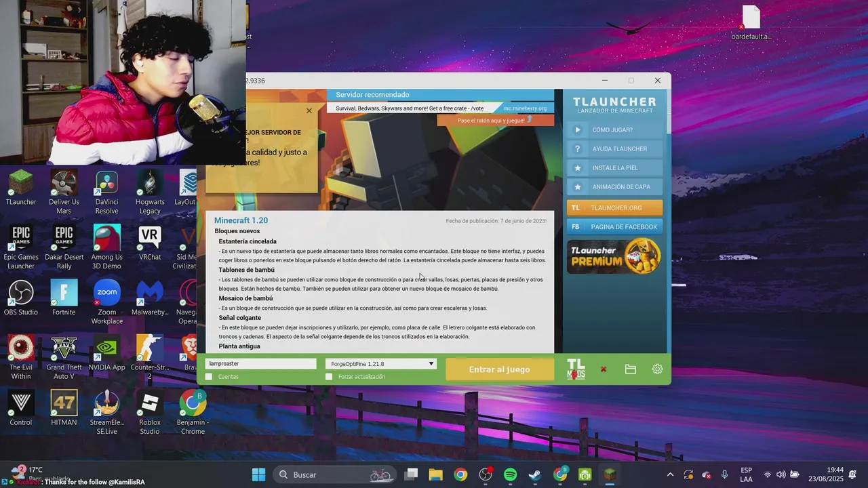Open PAGINA DE FACEBOOK button
Screen dimensions: 868x488
click(x=614, y=227)
